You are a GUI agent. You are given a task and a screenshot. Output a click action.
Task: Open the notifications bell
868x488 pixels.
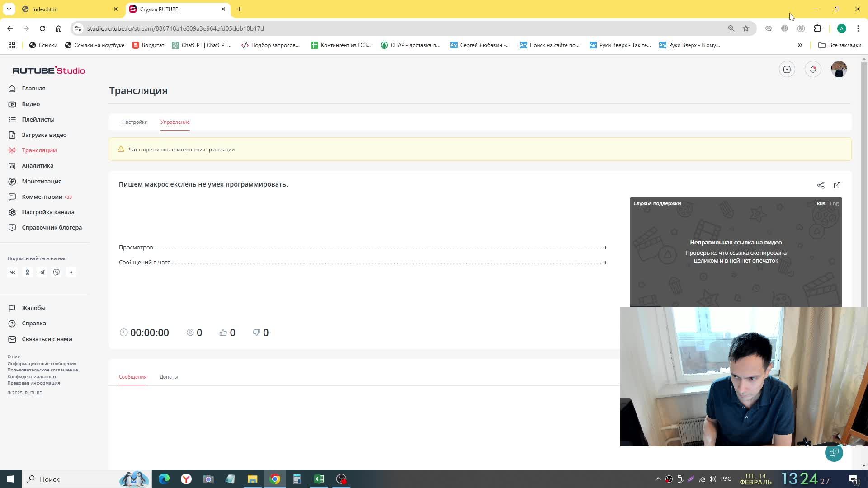tap(813, 70)
